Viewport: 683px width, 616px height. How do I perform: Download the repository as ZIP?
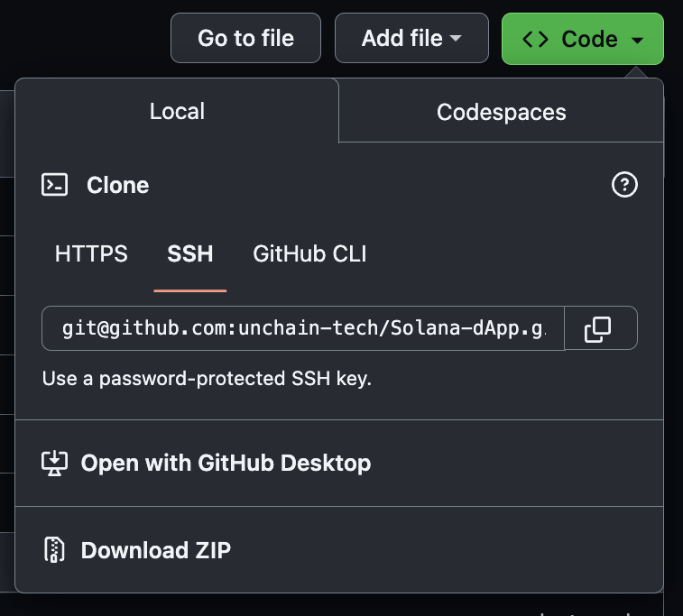[x=339, y=550]
